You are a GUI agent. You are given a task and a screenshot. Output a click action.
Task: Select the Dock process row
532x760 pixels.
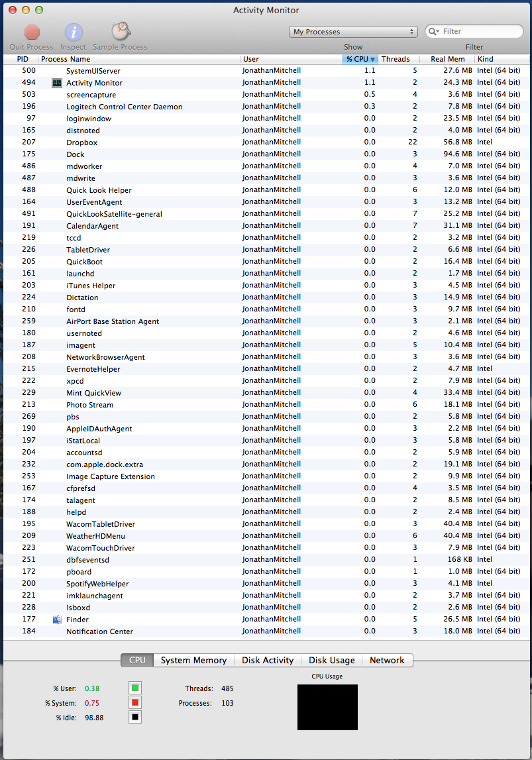click(x=266, y=154)
